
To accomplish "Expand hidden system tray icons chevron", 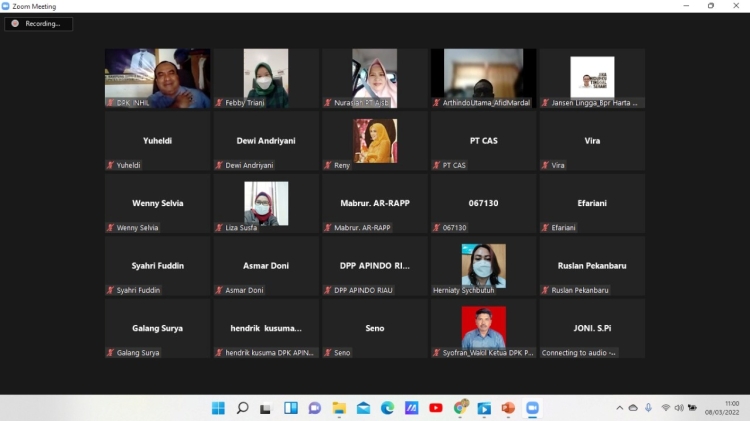I will point(619,408).
